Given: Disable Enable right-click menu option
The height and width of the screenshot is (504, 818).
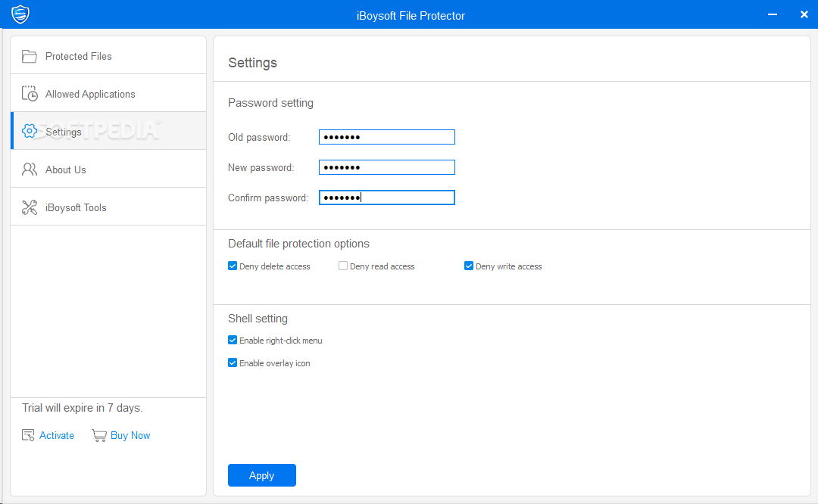Looking at the screenshot, I should pyautogui.click(x=233, y=340).
